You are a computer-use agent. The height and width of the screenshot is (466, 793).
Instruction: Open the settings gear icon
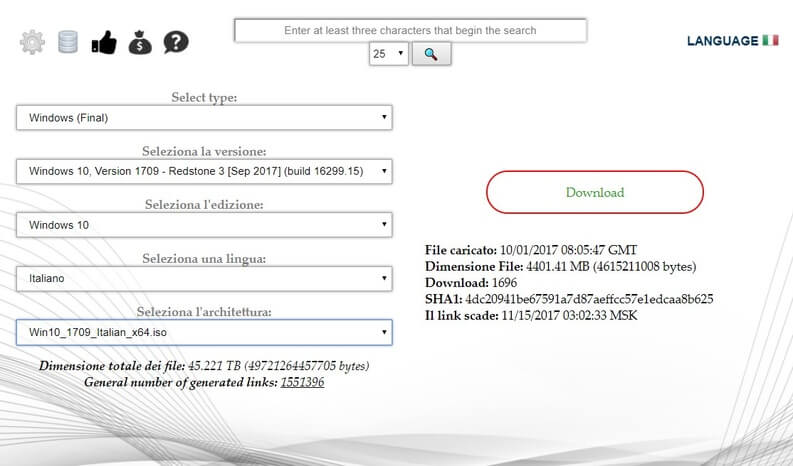point(32,42)
